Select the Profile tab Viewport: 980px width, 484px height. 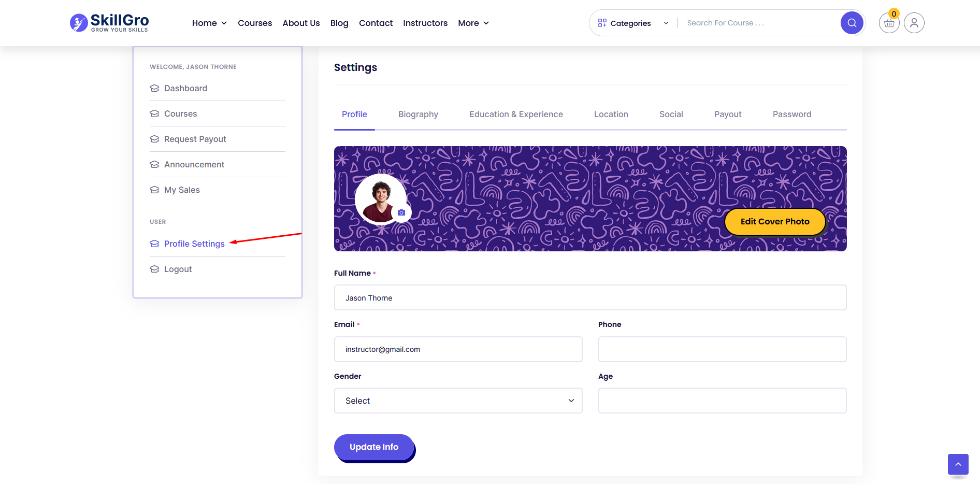(x=354, y=114)
